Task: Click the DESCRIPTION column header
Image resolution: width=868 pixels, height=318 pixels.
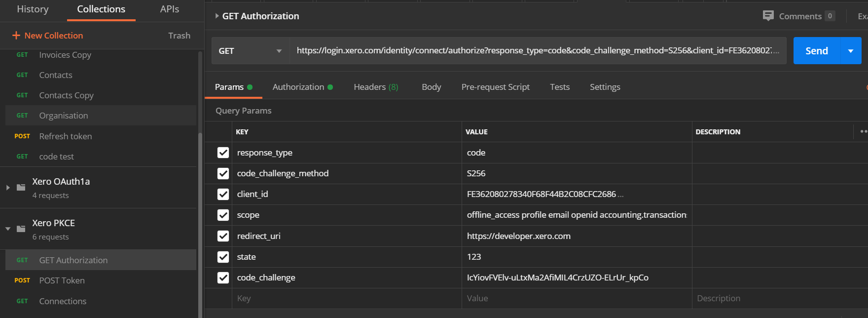Action: (718, 132)
